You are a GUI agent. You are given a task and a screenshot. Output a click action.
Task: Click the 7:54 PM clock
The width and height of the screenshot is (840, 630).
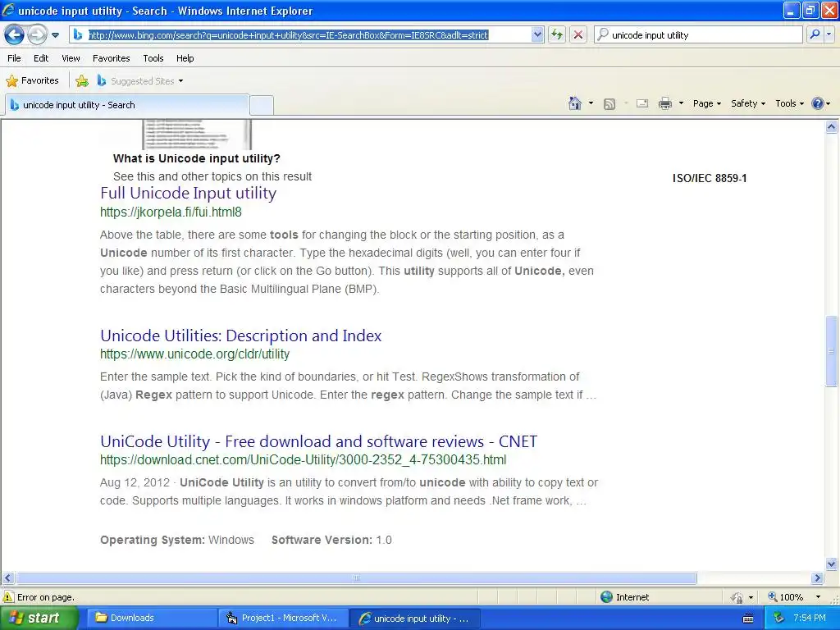tap(810, 618)
